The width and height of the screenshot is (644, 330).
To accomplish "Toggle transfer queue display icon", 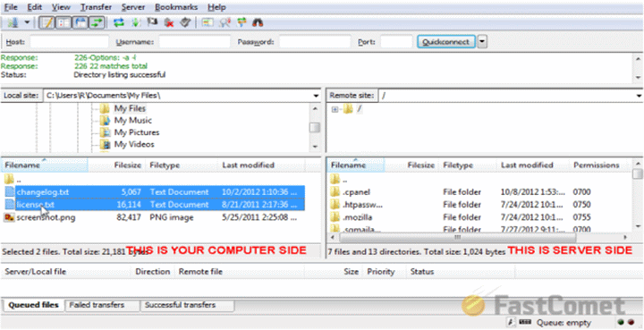I will pyautogui.click(x=97, y=22).
